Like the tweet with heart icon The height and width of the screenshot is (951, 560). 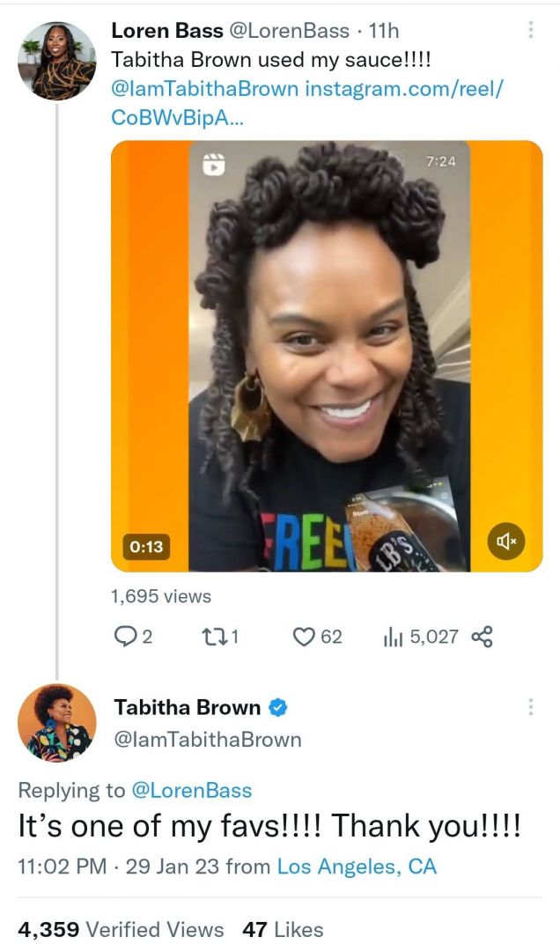304,637
